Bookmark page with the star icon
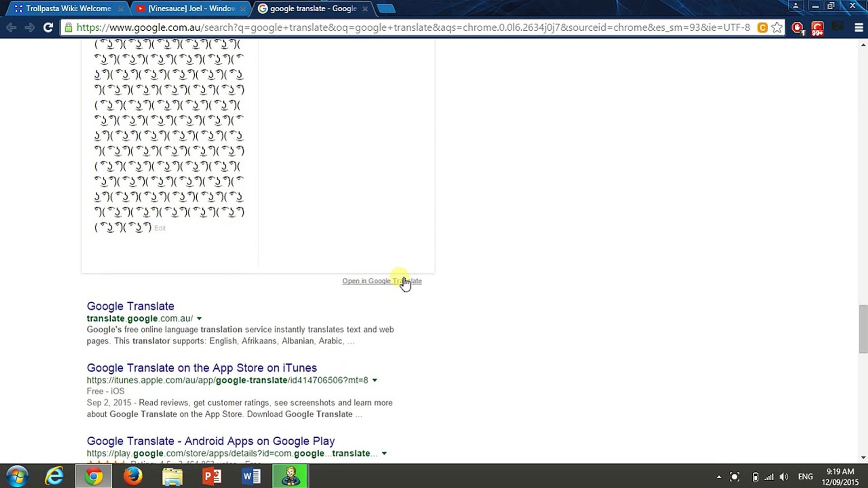868x488 pixels. [777, 28]
